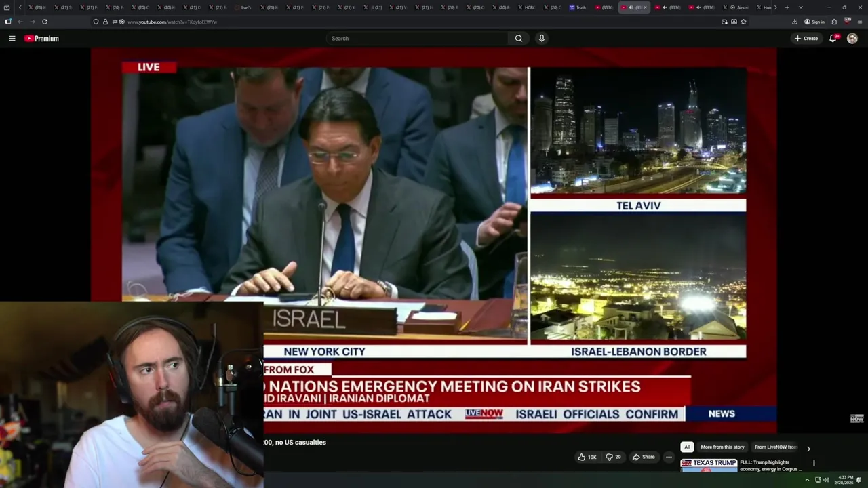Open the sidebar toggle icon left of back arrow
This screenshot has width=868, height=488.
8,22
